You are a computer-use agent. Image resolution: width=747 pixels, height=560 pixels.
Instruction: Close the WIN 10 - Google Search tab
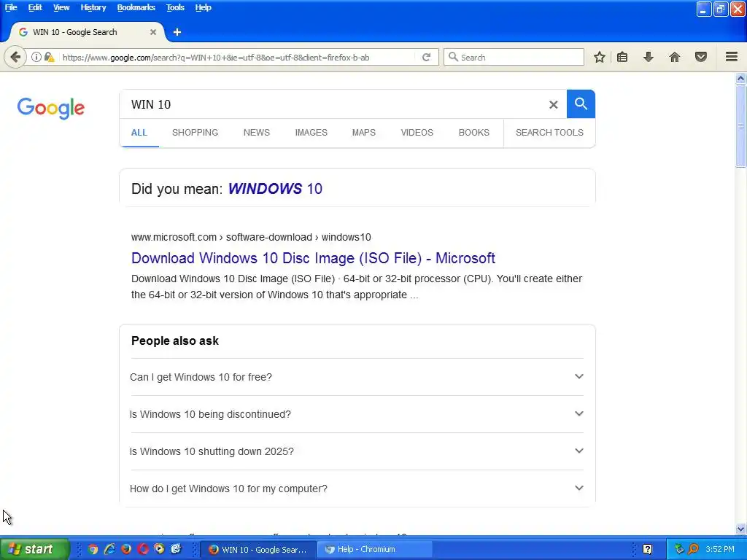(x=153, y=32)
